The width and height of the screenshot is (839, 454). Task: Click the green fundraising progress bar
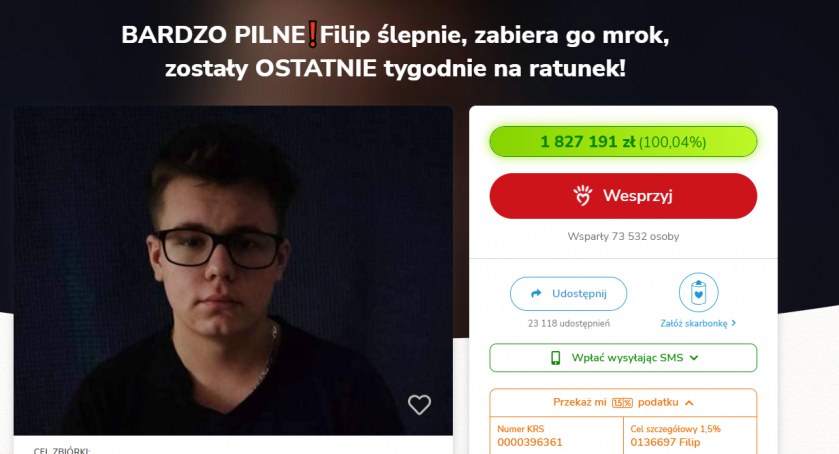pyautogui.click(x=623, y=142)
